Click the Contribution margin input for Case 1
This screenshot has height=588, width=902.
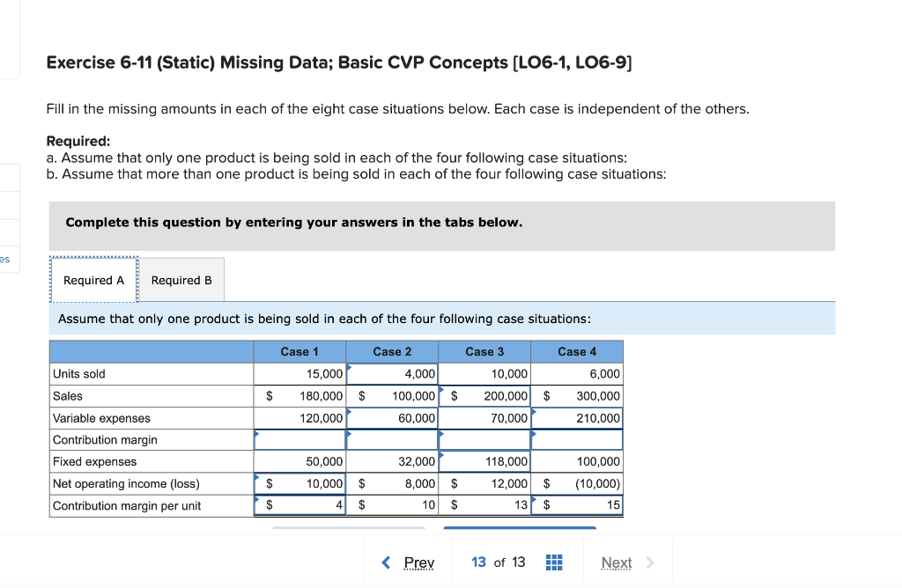click(299, 439)
